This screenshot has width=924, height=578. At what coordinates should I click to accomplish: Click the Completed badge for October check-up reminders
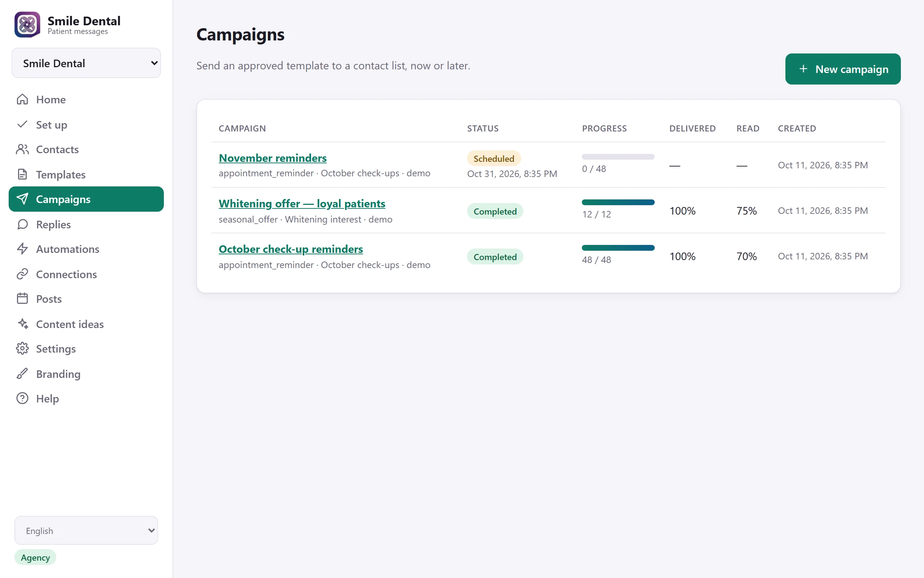pyautogui.click(x=495, y=256)
